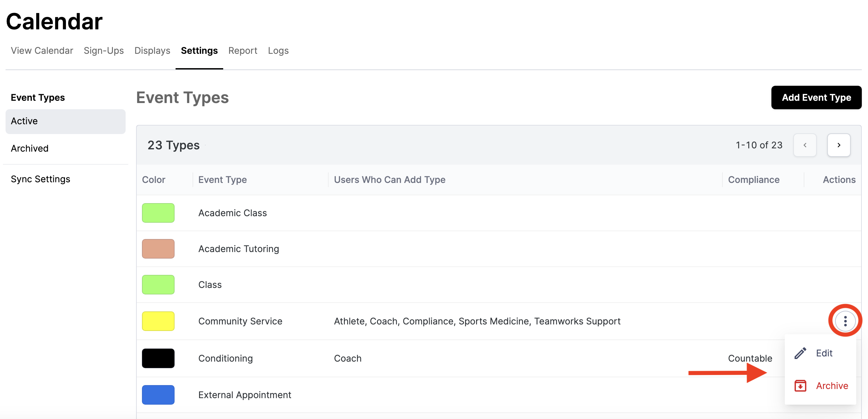Open the Displays tab
Viewport: 868px width, 419px height.
(152, 51)
